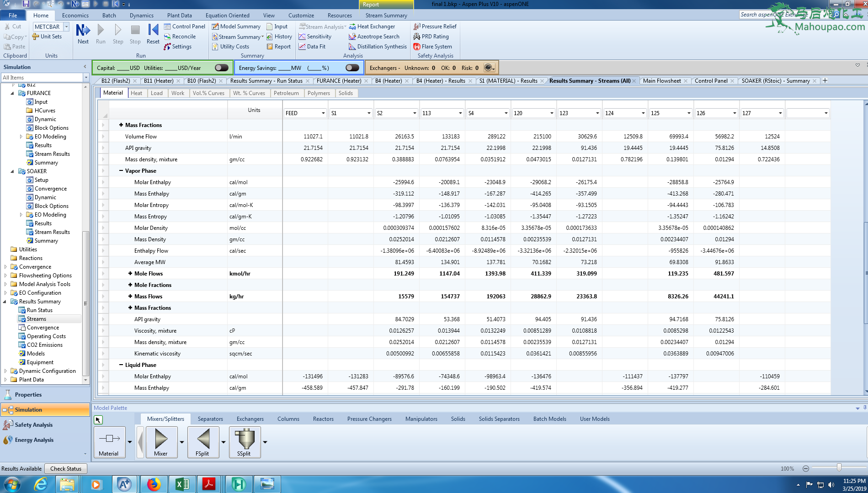Open the FEED stream column dropdown
The height and width of the screenshot is (493, 868).
323,113
